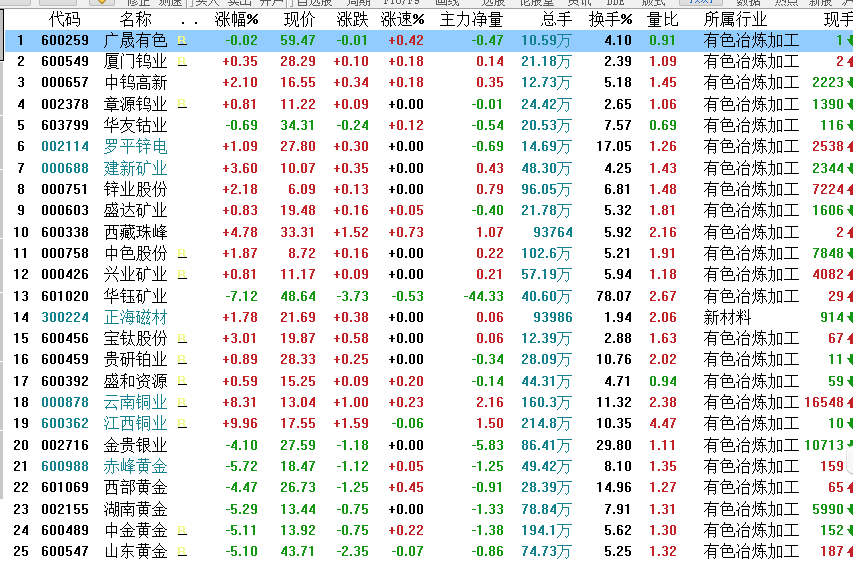
Task: Select stock code 000426
Action: [x=65, y=275]
